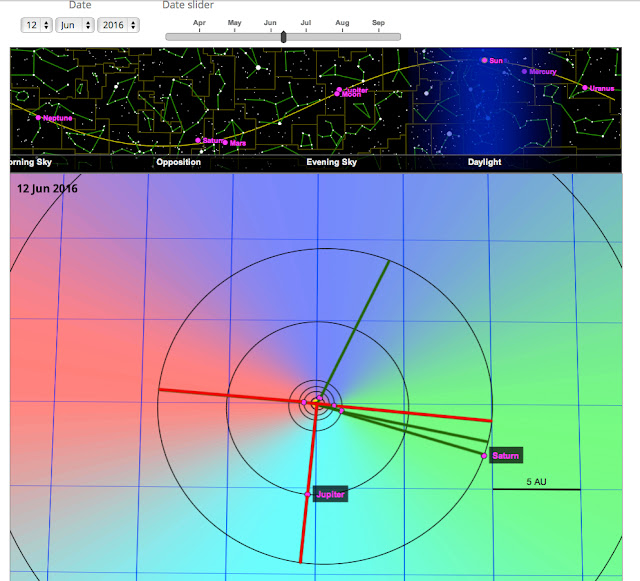Click the 5 AU scale bar label
Image resolution: width=640 pixels, height=581 pixels.
coord(536,482)
